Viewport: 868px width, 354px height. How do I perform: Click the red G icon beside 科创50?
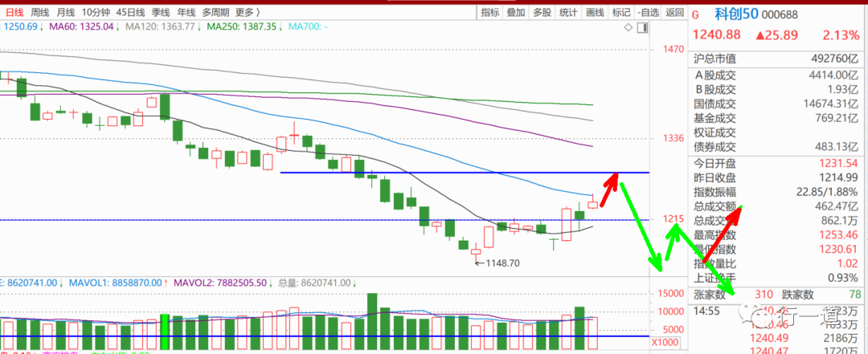(696, 14)
